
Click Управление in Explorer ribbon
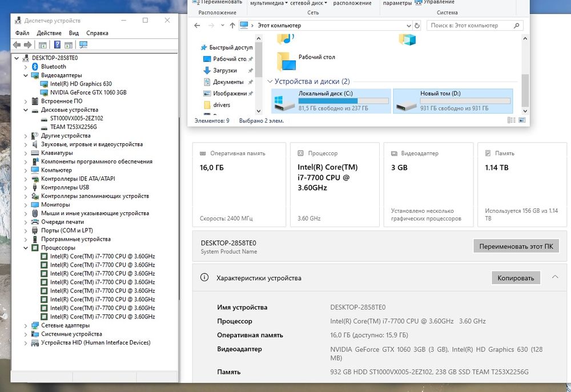click(435, 2)
